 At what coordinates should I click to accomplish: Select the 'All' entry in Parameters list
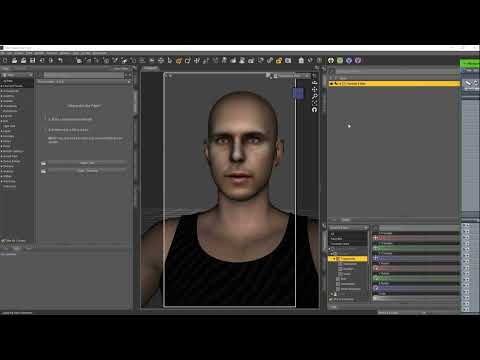click(x=332, y=234)
